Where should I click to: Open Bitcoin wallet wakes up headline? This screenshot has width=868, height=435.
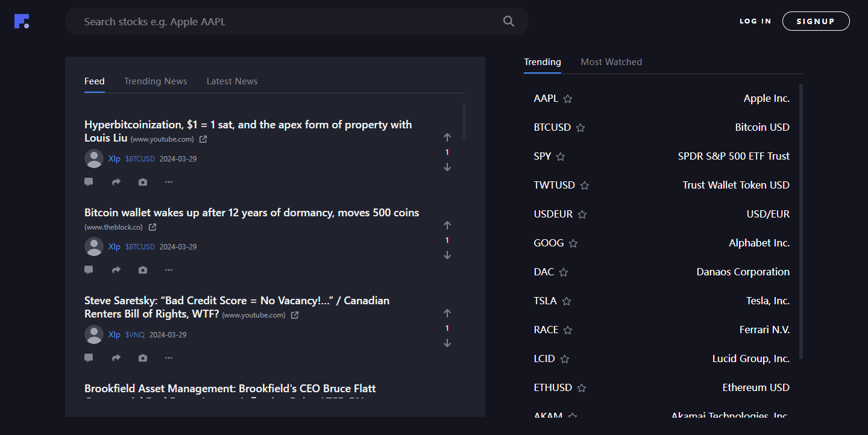[x=252, y=213]
